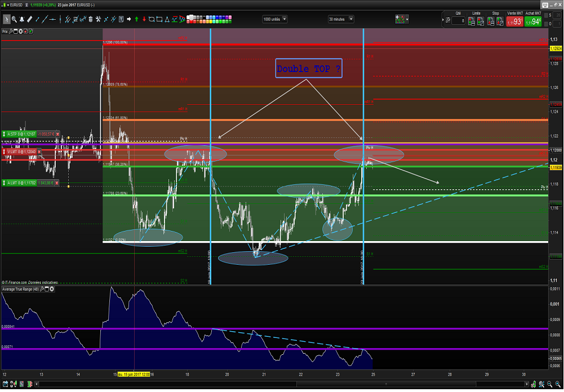Open order panel wrench settings
The image size is (564, 392).
pos(448,20)
